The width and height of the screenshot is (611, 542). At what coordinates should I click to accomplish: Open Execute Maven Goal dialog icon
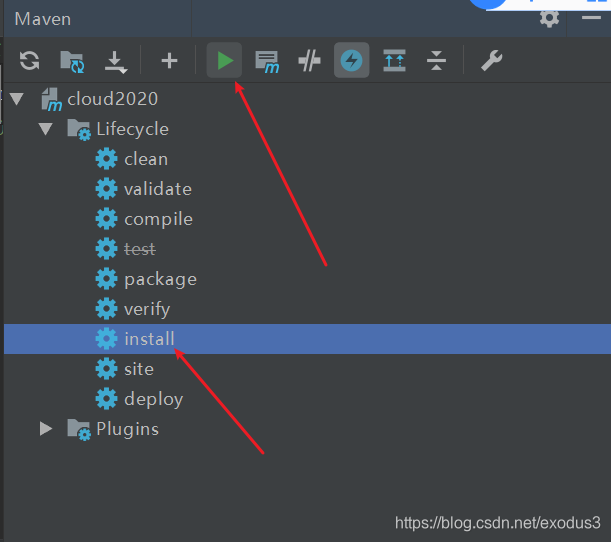coord(267,62)
